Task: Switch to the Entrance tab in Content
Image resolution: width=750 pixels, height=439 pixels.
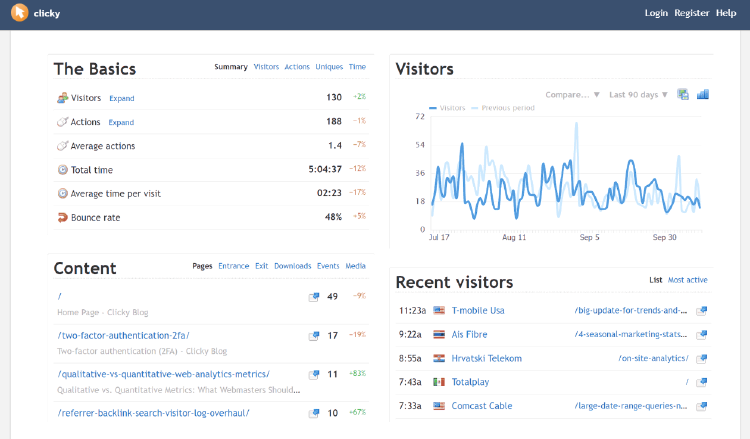Action: (233, 267)
